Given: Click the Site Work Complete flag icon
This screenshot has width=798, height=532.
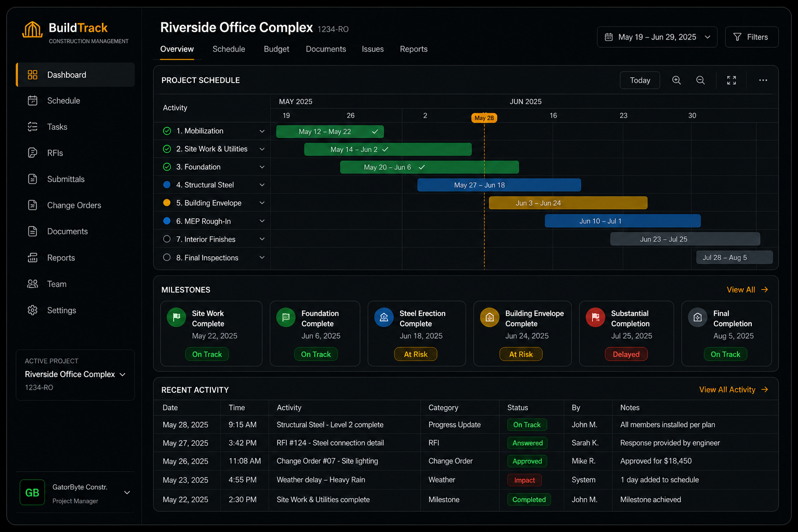Looking at the screenshot, I should pos(176,317).
